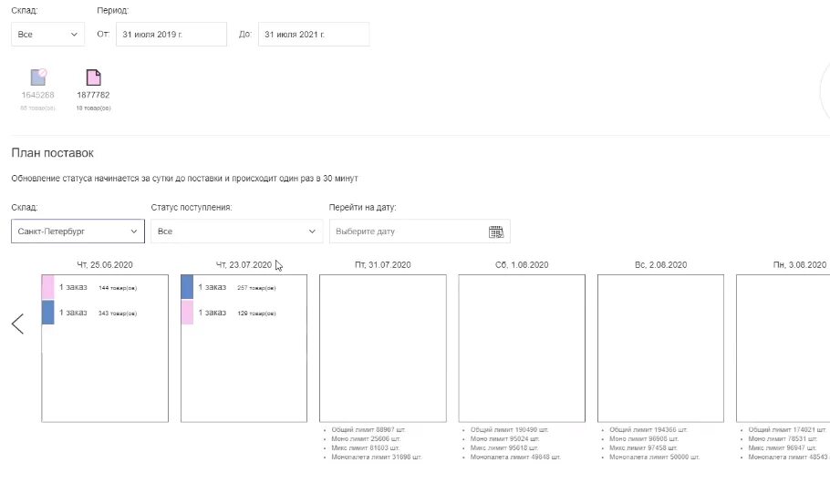This screenshot has height=504, width=830.
Task: Click the empty day box for Пт, 31.07.2020
Action: [383, 348]
